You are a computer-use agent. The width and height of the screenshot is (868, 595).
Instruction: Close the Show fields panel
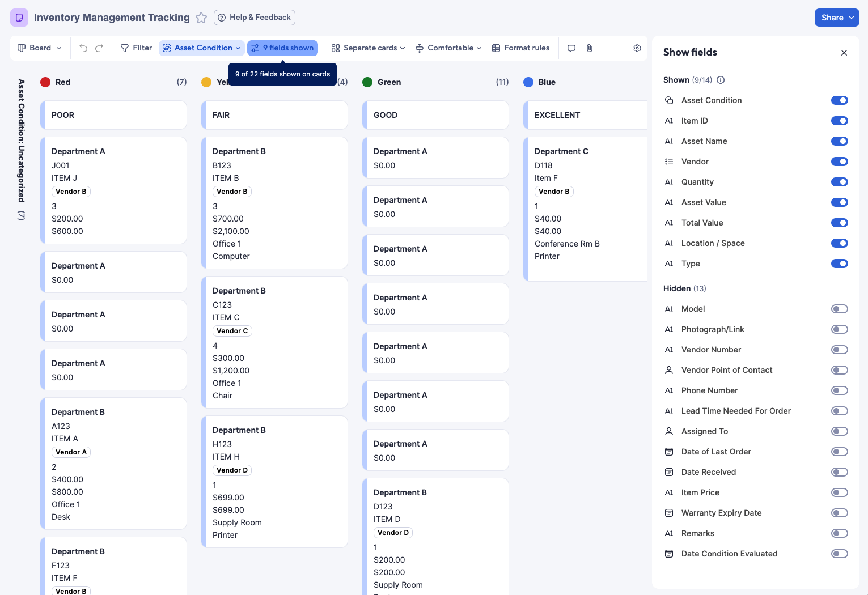(x=844, y=52)
